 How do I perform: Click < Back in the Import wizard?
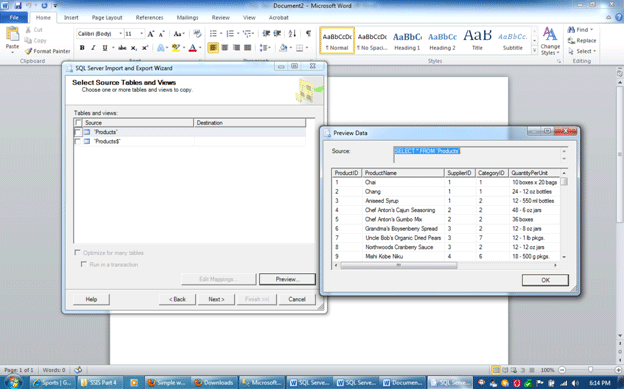(177, 299)
